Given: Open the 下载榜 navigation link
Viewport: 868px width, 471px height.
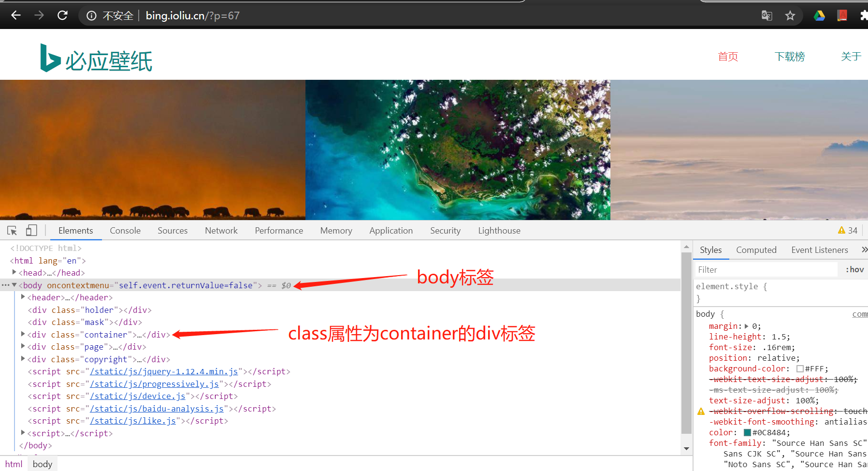Looking at the screenshot, I should point(790,57).
